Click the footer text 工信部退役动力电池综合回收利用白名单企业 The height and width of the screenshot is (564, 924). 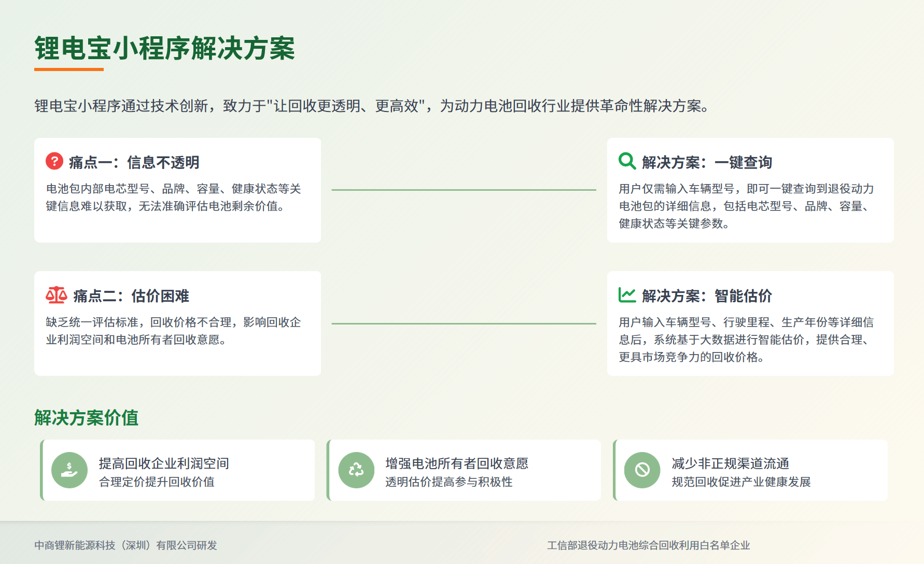[x=648, y=545]
